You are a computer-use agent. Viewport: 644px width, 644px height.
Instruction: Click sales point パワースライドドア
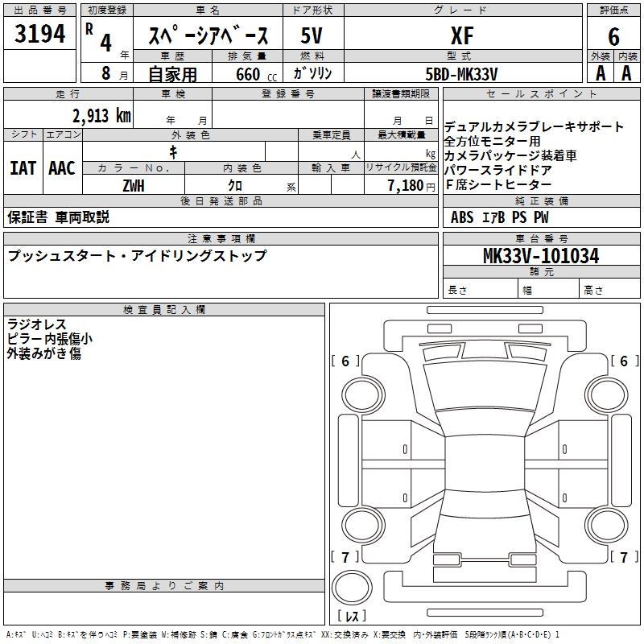[x=497, y=170]
